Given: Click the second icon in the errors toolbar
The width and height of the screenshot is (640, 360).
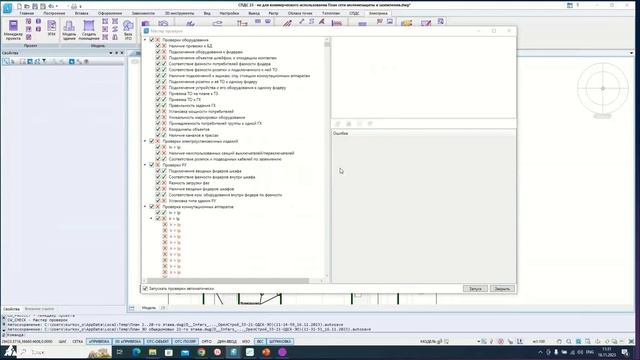Looking at the screenshot, I should (x=348, y=124).
